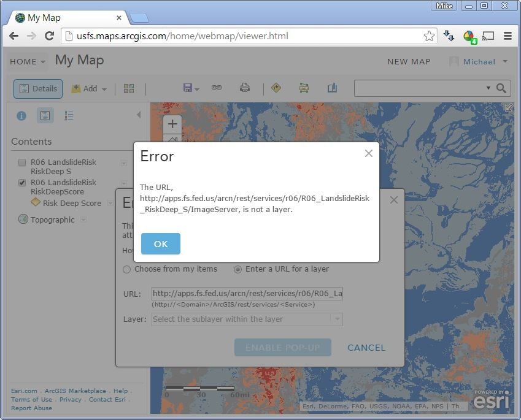Image resolution: width=521 pixels, height=420 pixels.
Task: Show map contents icon in sidebar
Action: pyautogui.click(x=45, y=115)
